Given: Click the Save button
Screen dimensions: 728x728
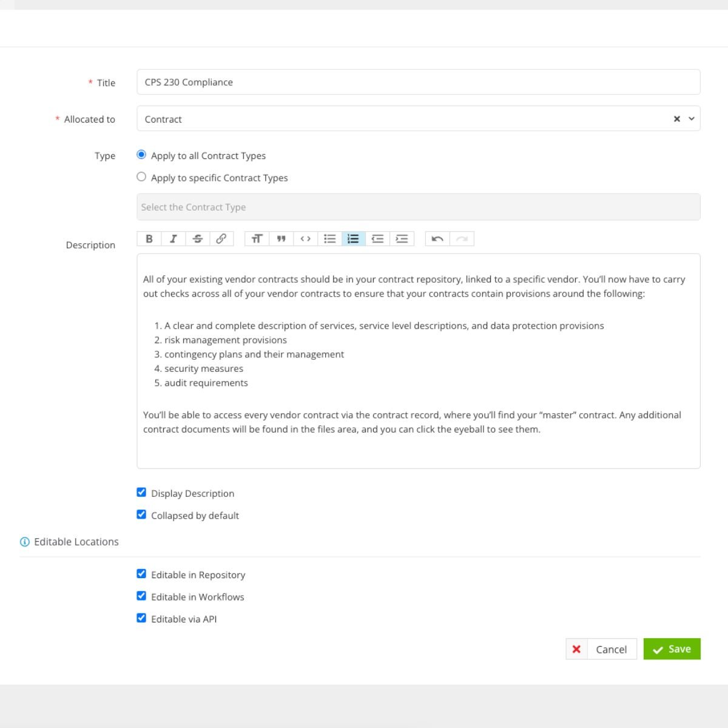Looking at the screenshot, I should pyautogui.click(x=672, y=649).
